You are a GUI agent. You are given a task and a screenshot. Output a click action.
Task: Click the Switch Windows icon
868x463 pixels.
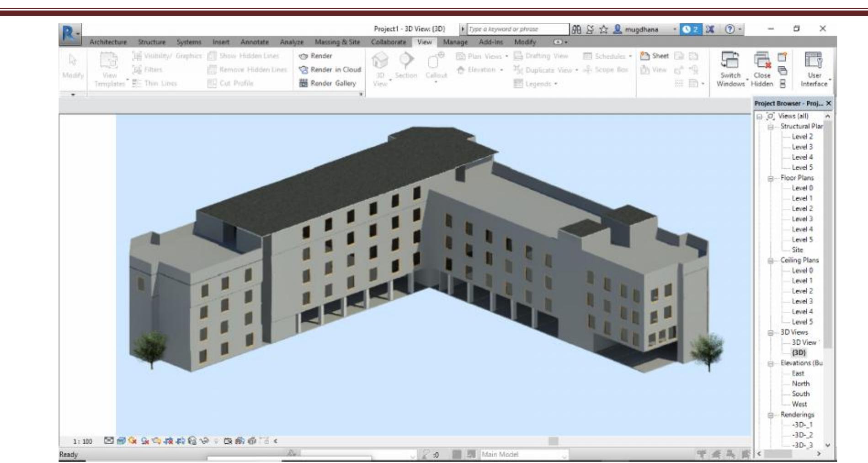tap(730, 60)
